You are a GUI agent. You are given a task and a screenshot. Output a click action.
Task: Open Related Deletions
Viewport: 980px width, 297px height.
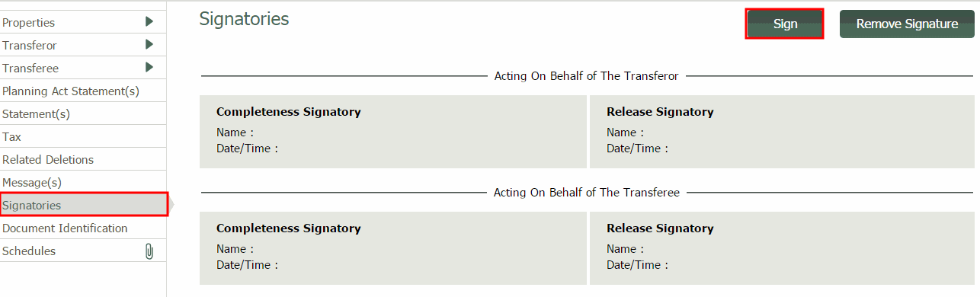pos(83,159)
